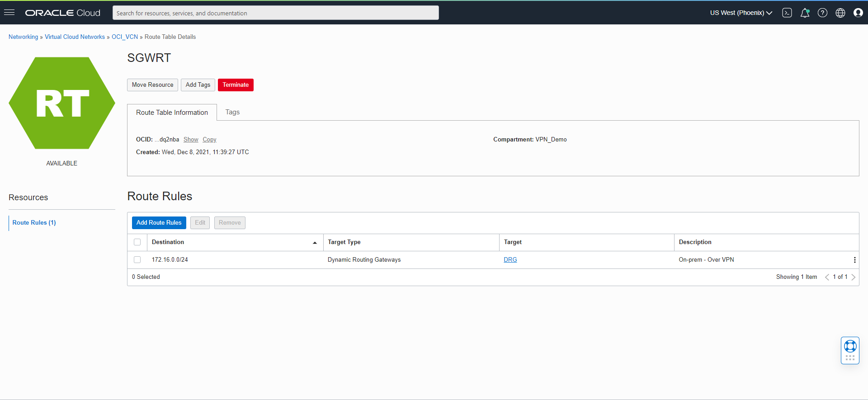The height and width of the screenshot is (400, 868).
Task: Open the language globe icon
Action: [840, 13]
